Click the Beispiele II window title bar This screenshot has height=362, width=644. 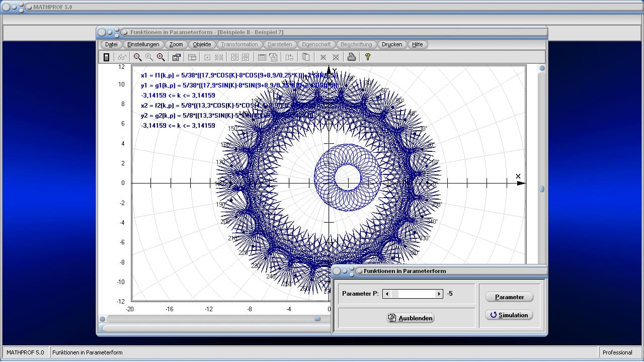322,32
